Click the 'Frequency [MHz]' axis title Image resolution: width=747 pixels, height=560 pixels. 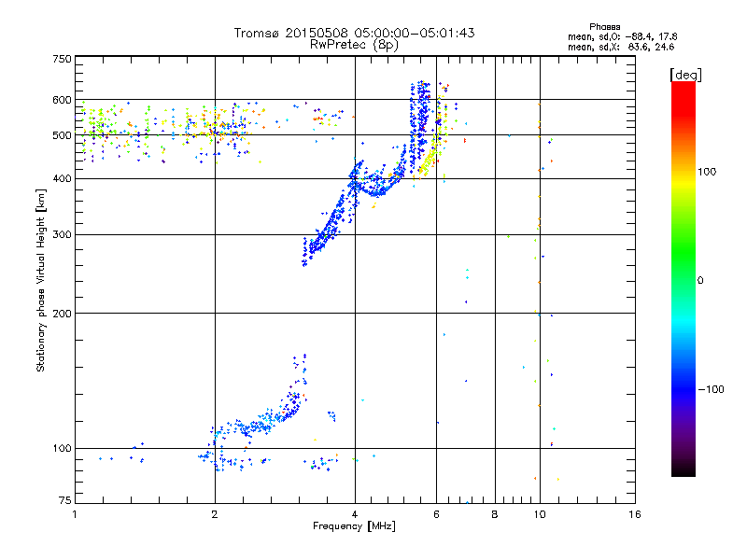[354, 526]
